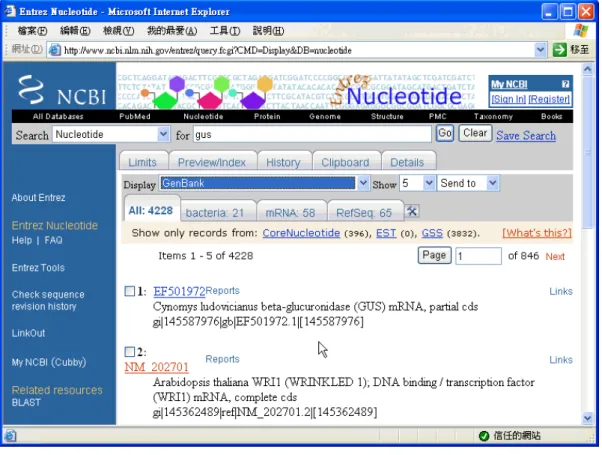Open About Entrez in the sidebar
The width and height of the screenshot is (602, 455).
(x=38, y=198)
